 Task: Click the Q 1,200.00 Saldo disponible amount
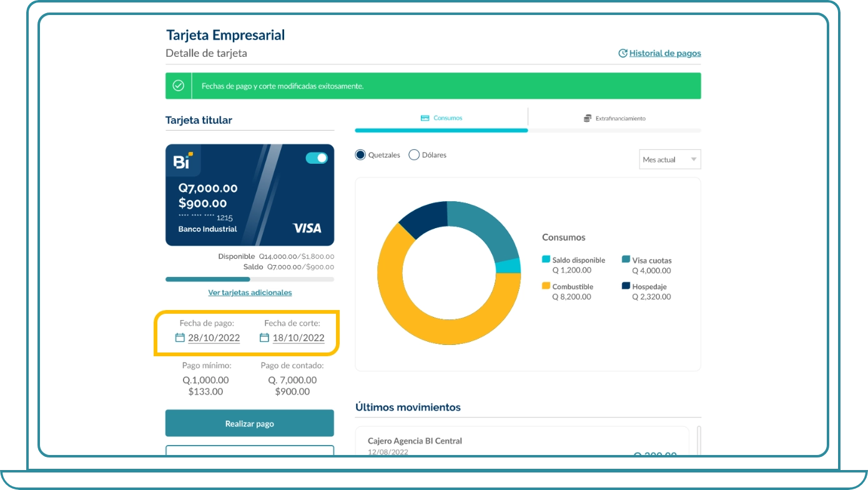(571, 271)
